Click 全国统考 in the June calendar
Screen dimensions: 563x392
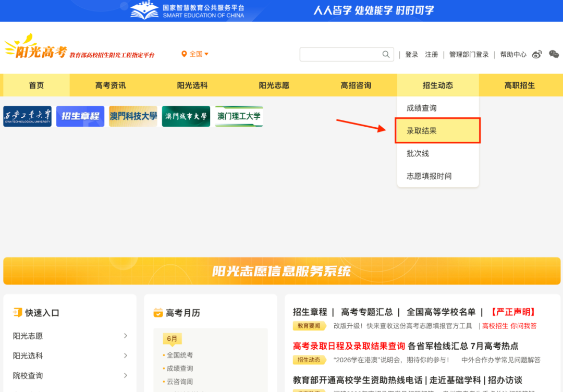180,355
